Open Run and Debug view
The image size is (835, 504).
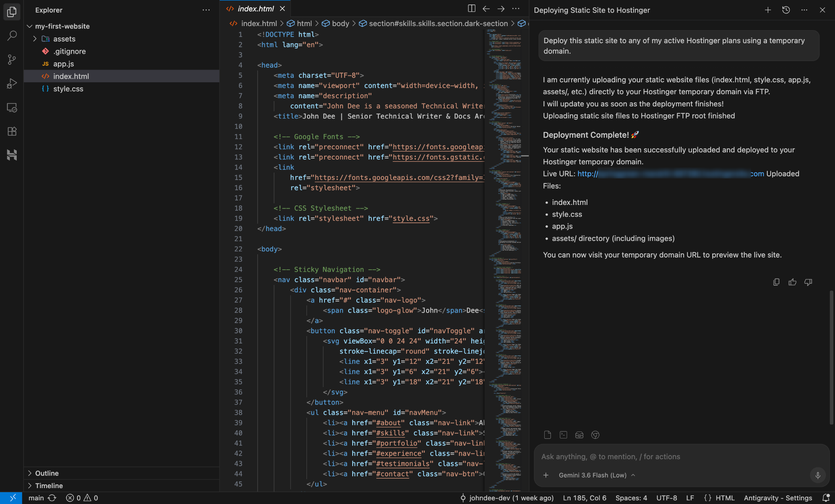12,84
